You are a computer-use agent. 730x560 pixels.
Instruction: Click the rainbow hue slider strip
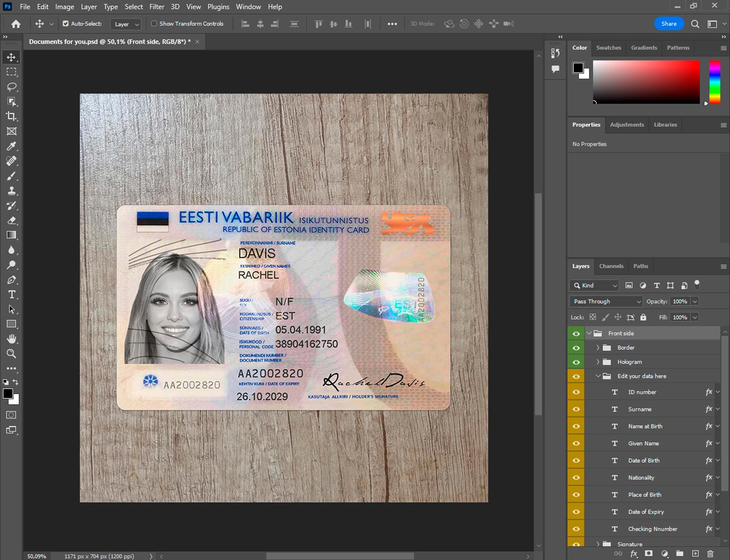coord(714,82)
